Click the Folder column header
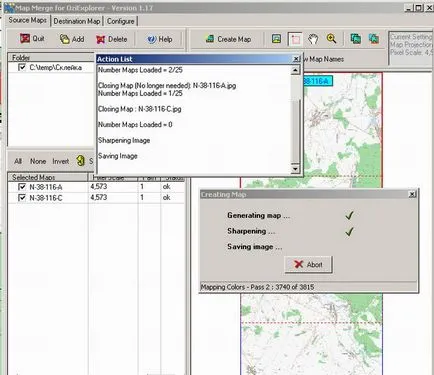Viewport: 434px width, 375px height. [x=51, y=57]
